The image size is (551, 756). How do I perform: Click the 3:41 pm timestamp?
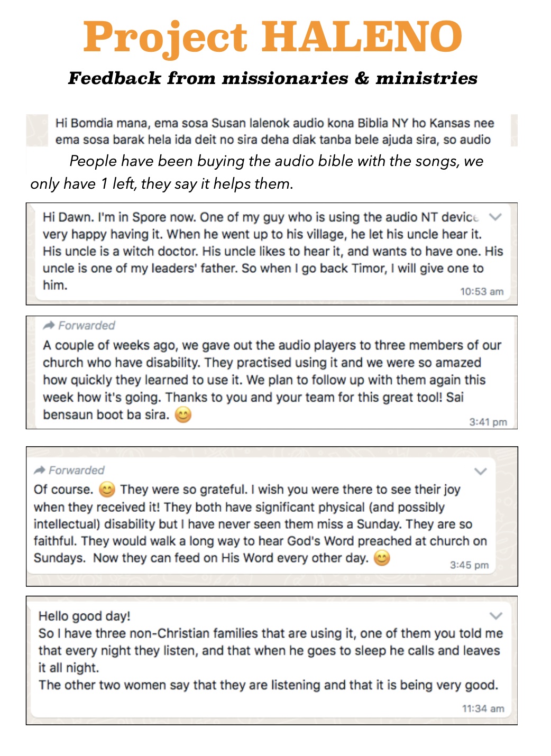point(488,422)
